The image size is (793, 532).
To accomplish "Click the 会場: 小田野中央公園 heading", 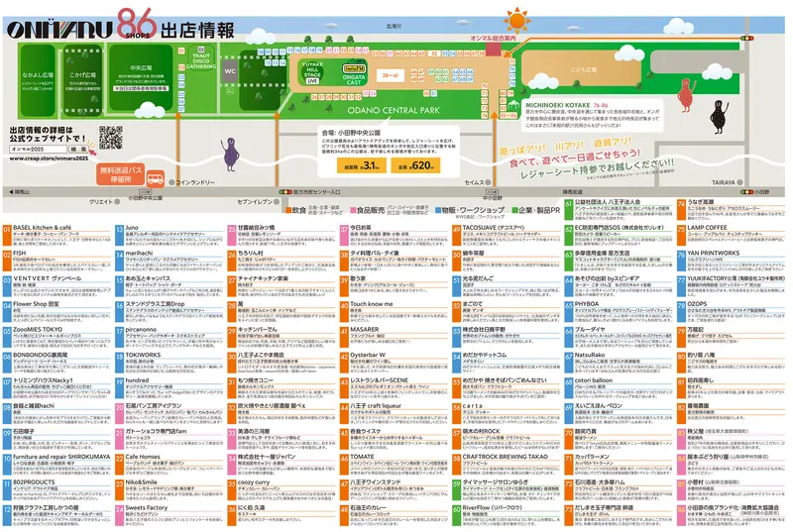I will pos(351,133).
